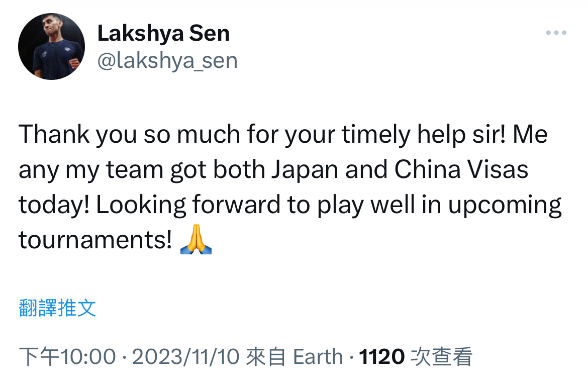
Task: Open the 下午10:00 timestamp
Action: (x=67, y=356)
